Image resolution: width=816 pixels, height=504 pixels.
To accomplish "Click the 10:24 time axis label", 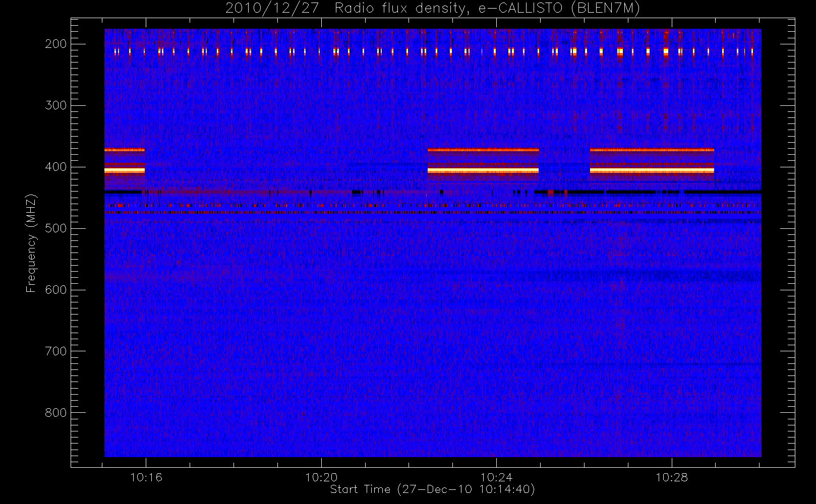I will click(x=496, y=477).
